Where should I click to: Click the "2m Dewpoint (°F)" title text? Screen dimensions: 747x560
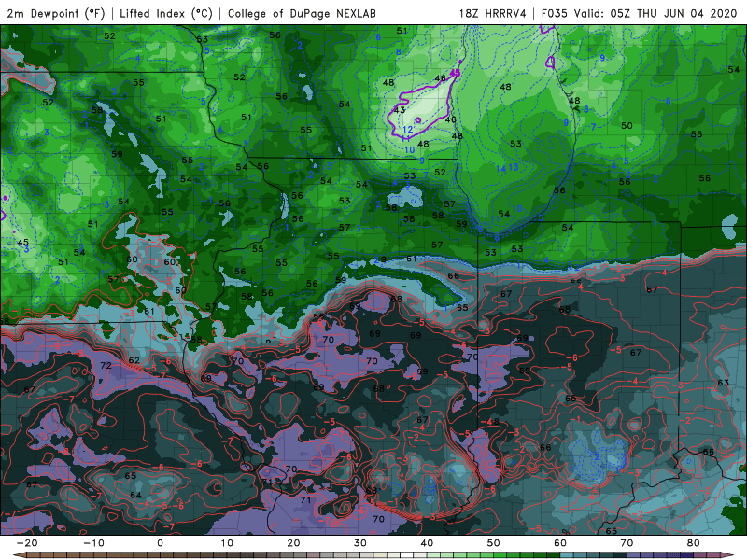coord(55,13)
